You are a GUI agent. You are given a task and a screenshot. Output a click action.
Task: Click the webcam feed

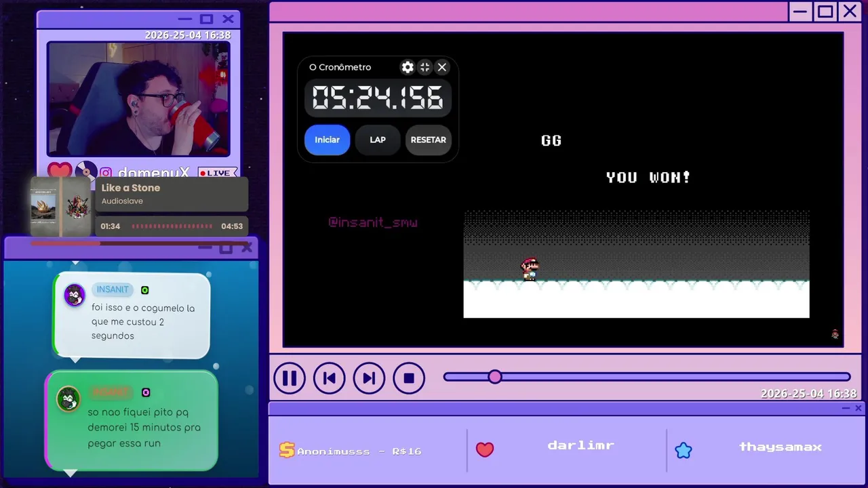138,99
